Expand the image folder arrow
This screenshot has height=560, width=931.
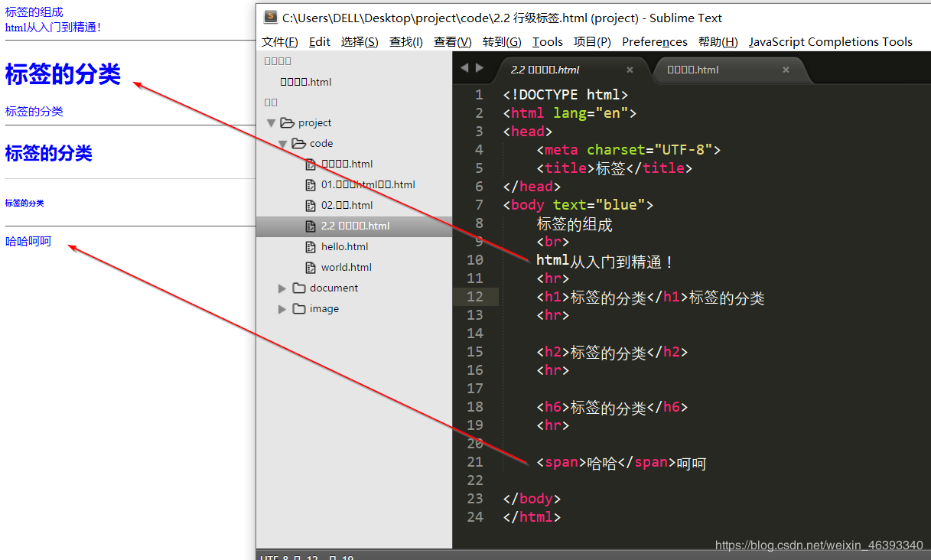[x=282, y=308]
